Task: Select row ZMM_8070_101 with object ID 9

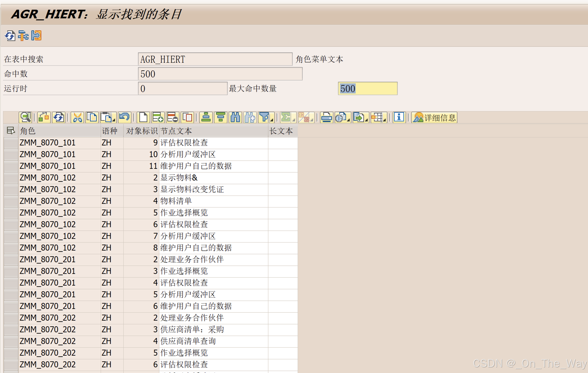Action: pyautogui.click(x=11, y=143)
